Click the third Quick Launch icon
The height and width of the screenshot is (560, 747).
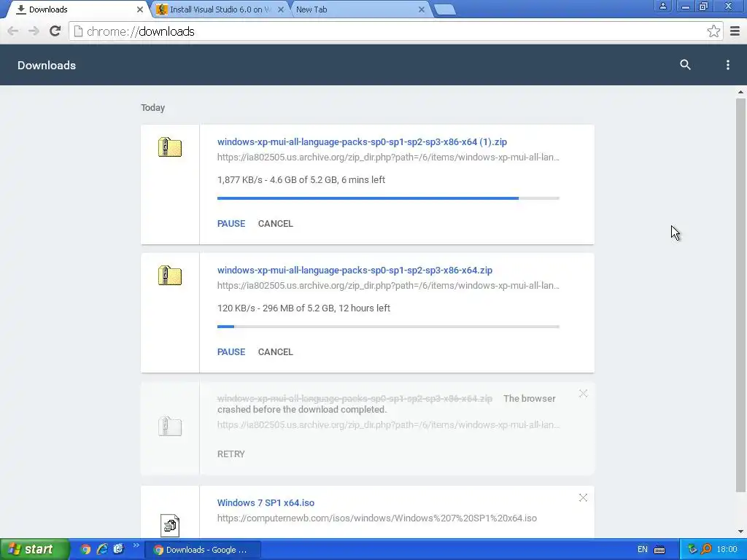(x=118, y=550)
